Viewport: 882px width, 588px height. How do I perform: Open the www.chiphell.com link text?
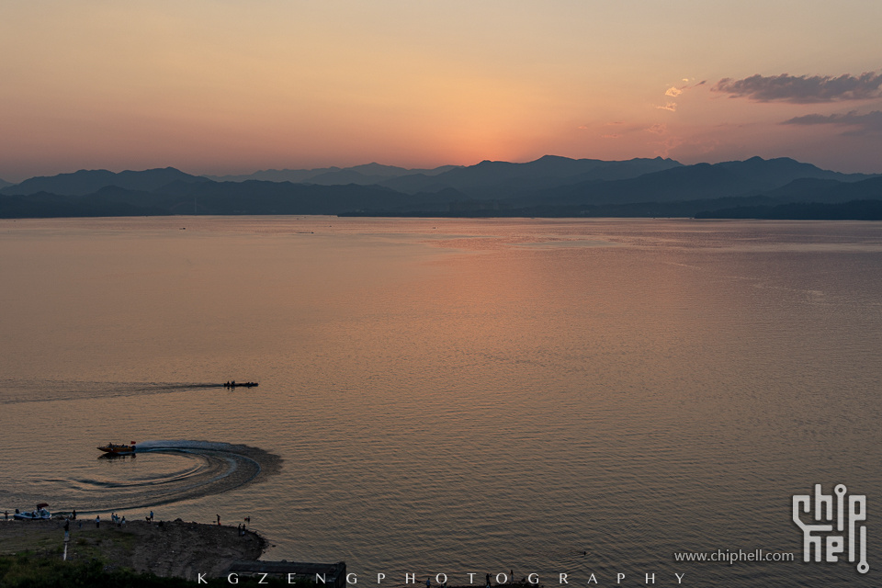coord(733,556)
